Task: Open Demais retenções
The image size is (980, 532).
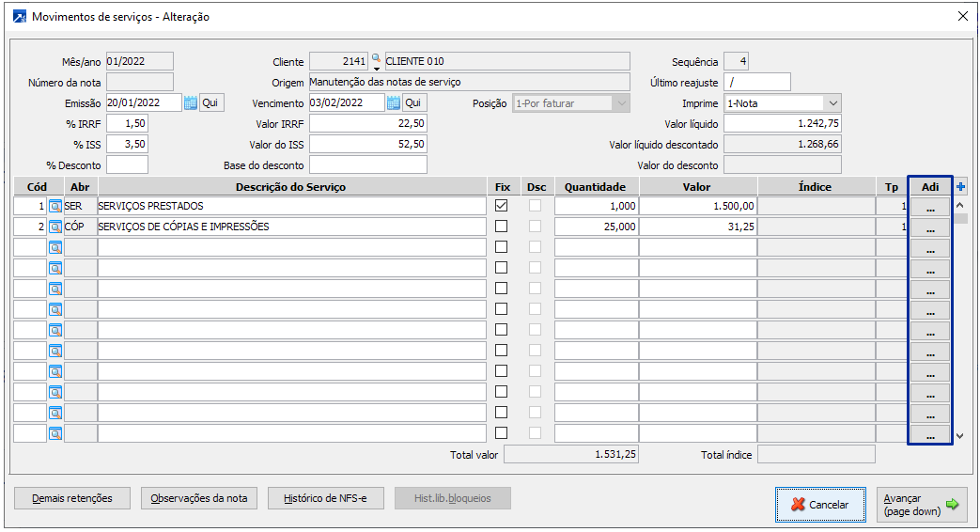Action: coord(72,498)
